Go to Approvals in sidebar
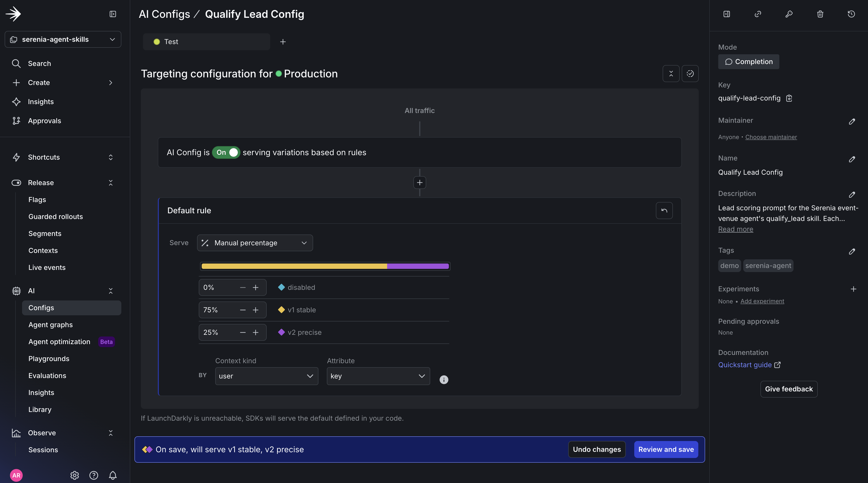 coord(45,121)
